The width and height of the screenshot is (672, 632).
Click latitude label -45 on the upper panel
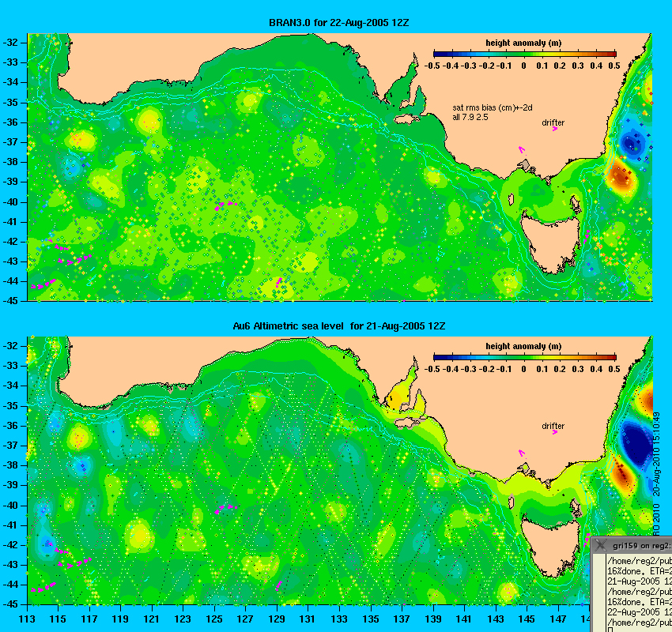tap(11, 301)
